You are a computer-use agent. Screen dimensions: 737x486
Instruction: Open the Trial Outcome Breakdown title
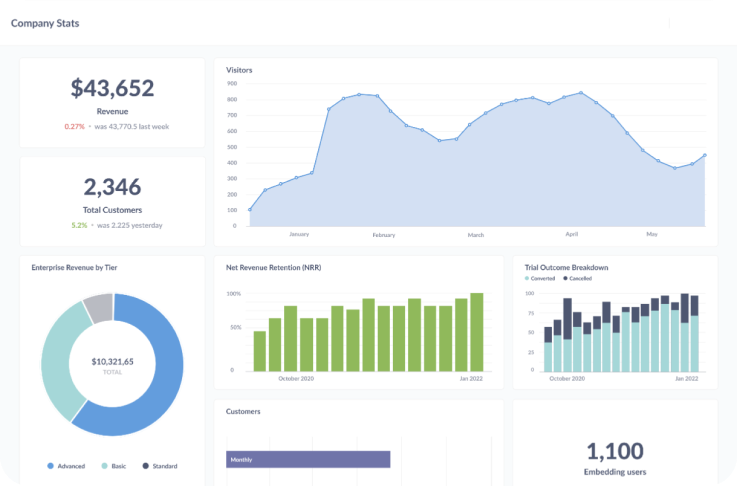tap(566, 267)
